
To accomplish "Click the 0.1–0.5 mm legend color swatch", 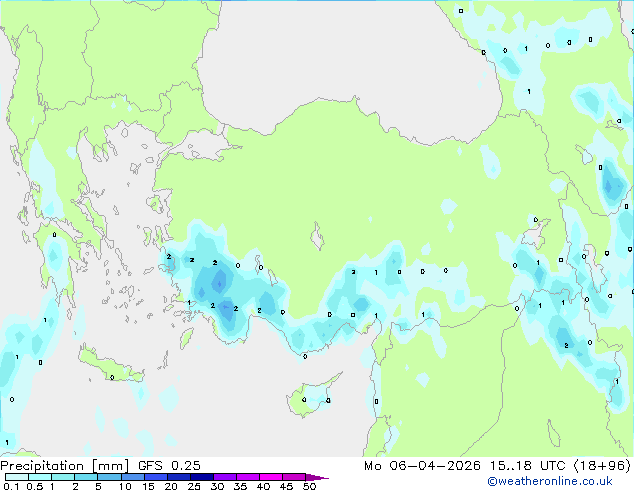I will pos(17,477).
